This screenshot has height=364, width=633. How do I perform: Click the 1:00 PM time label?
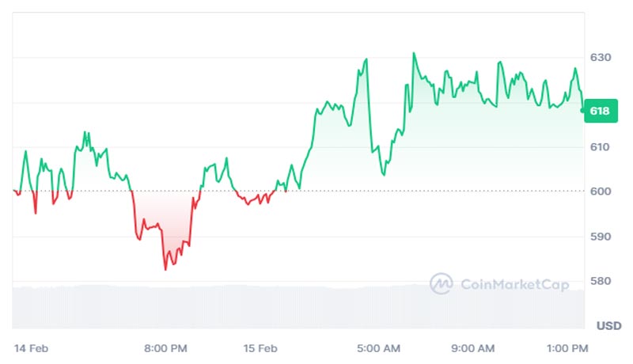568,348
